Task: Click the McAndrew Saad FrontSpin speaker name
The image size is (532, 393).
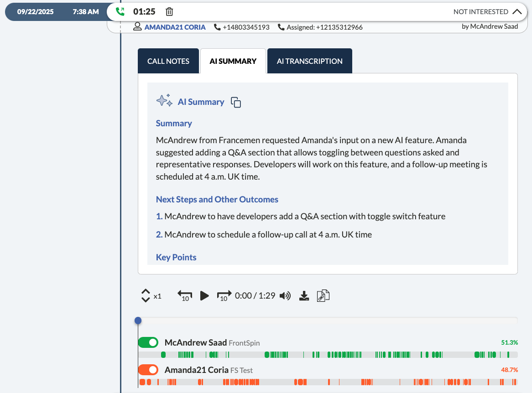Action: click(212, 342)
